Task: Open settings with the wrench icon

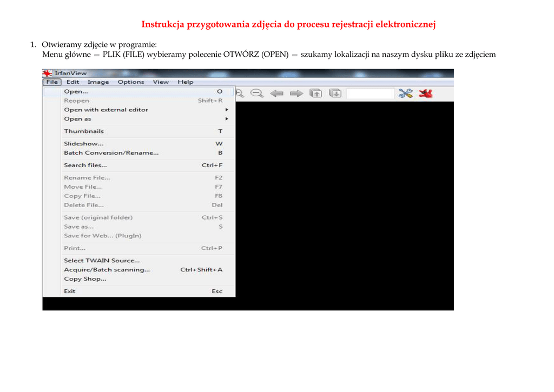Action: pyautogui.click(x=405, y=94)
